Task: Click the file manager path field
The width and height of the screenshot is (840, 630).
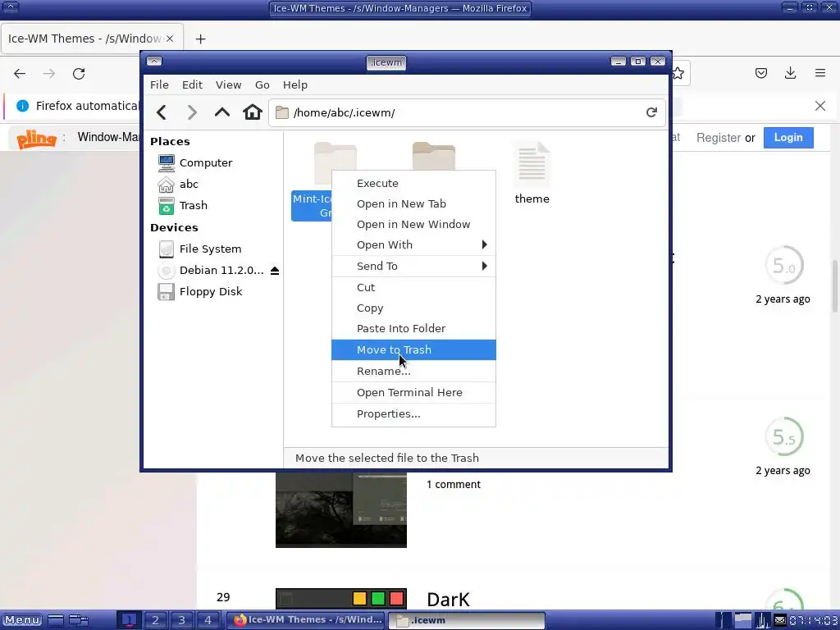Action: pos(467,112)
